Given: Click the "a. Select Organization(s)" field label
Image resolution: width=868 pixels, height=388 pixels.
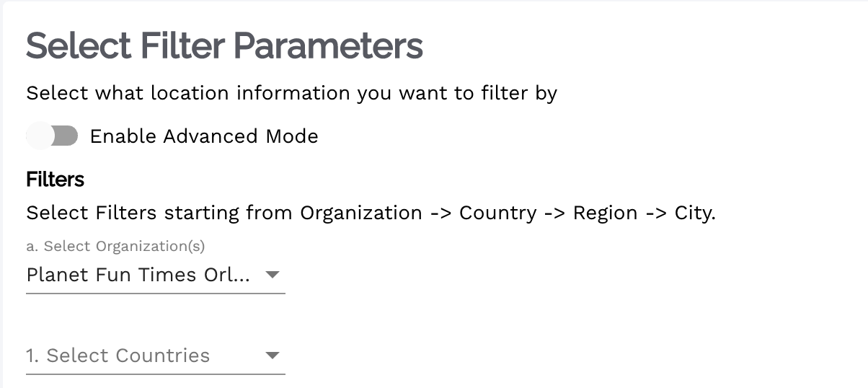Looking at the screenshot, I should [115, 246].
